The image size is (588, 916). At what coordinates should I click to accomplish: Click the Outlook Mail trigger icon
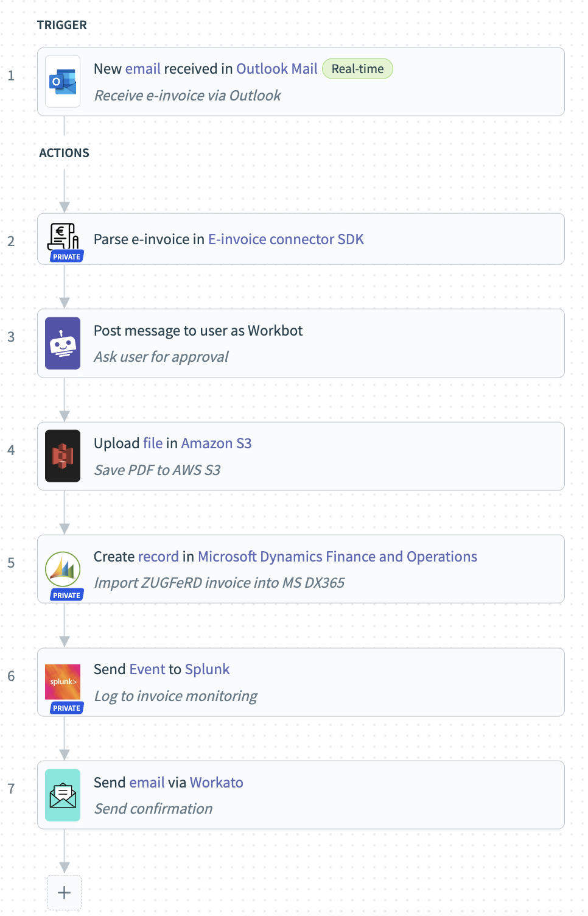63,82
